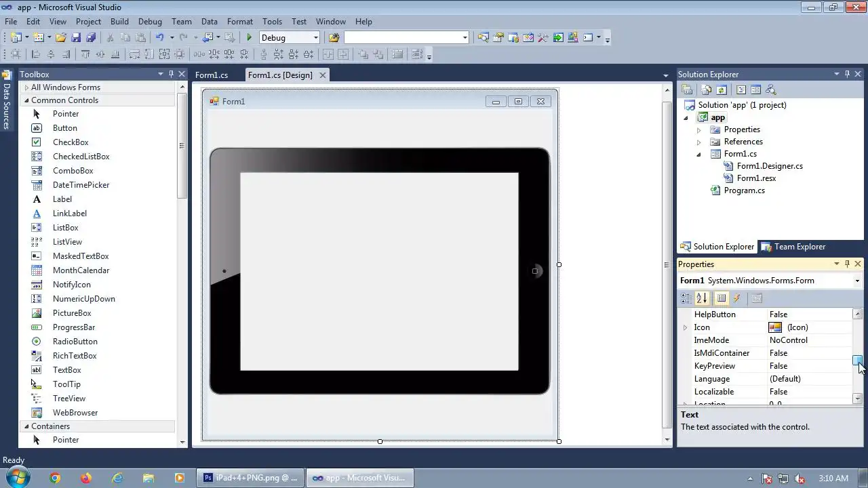Open the Build menu
The image size is (868, 488).
click(119, 22)
